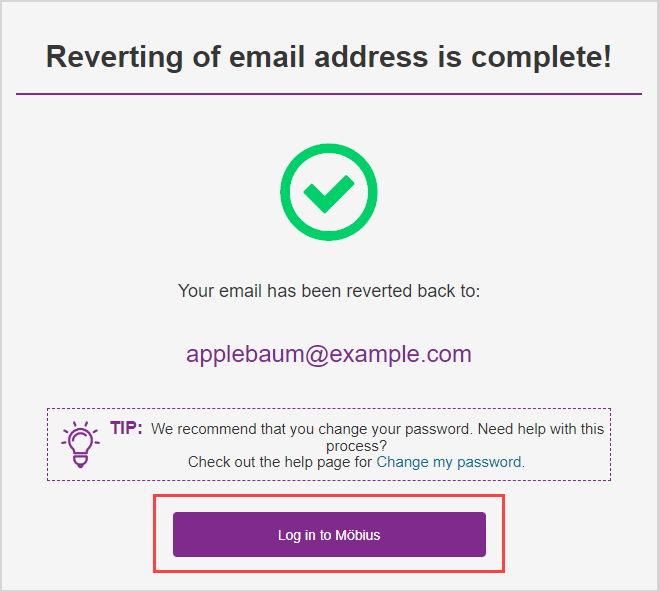Click the word password in the help link

point(489,462)
